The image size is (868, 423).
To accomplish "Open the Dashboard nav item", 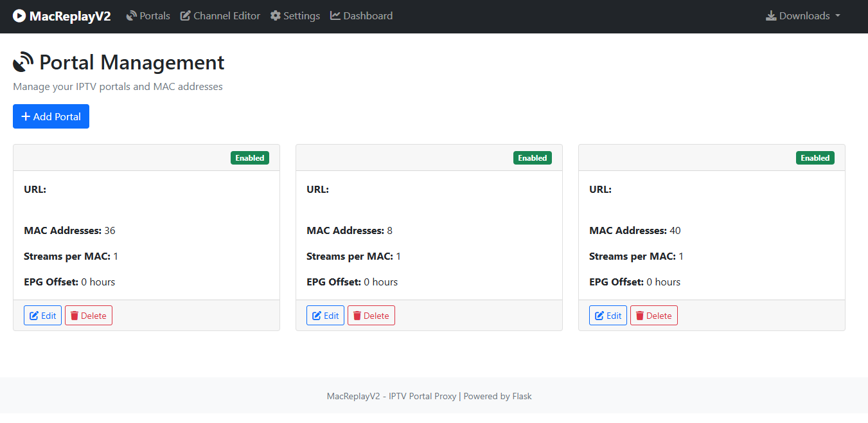I will 362,15.
